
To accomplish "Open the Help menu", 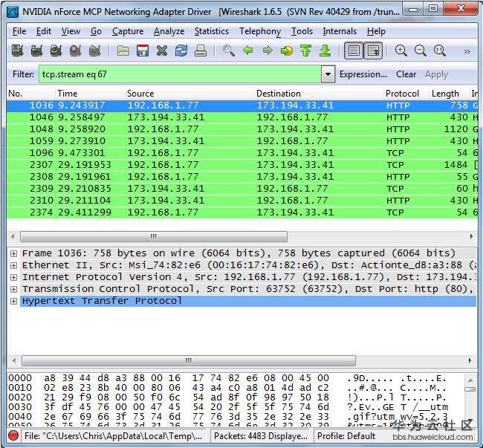I will click(x=376, y=31).
